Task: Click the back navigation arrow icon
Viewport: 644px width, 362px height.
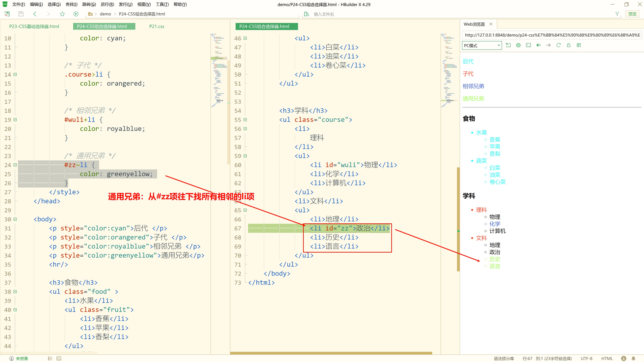Action: pyautogui.click(x=35, y=14)
